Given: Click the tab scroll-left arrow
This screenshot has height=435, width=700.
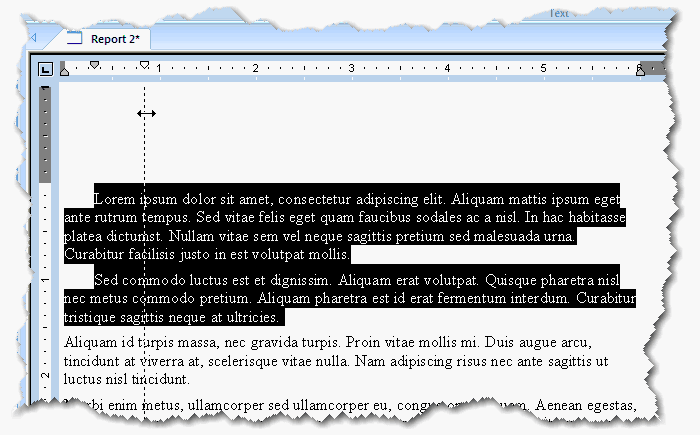Looking at the screenshot, I should [x=33, y=38].
